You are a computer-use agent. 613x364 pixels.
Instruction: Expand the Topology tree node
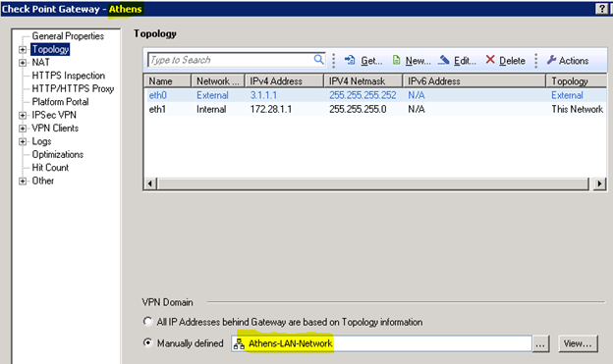click(x=23, y=50)
